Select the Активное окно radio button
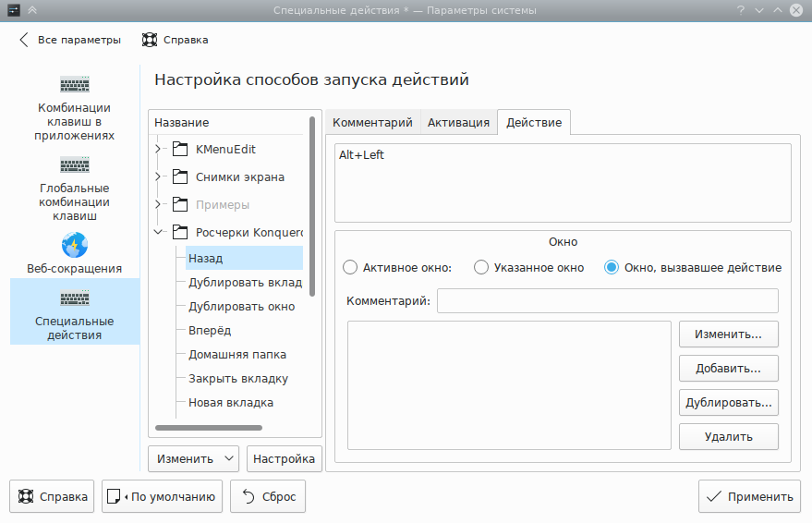The image size is (812, 523). coord(349,268)
